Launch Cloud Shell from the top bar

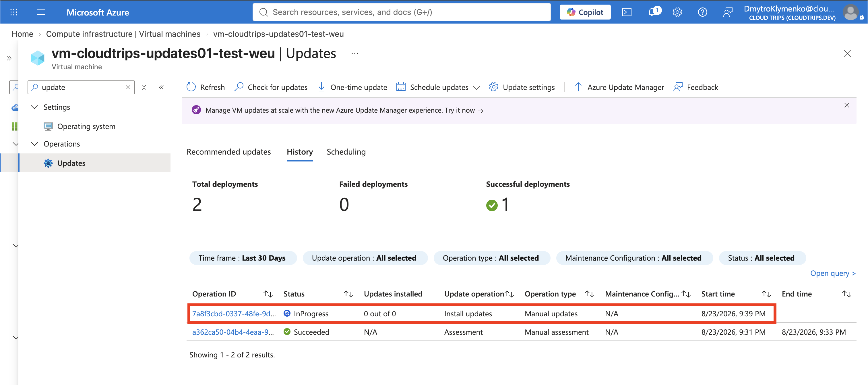627,12
